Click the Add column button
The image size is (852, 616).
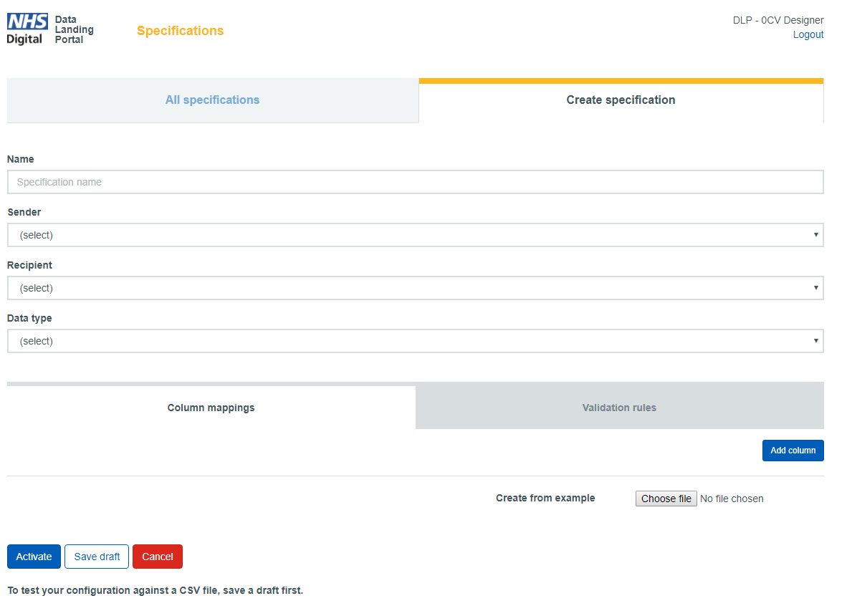pos(793,451)
